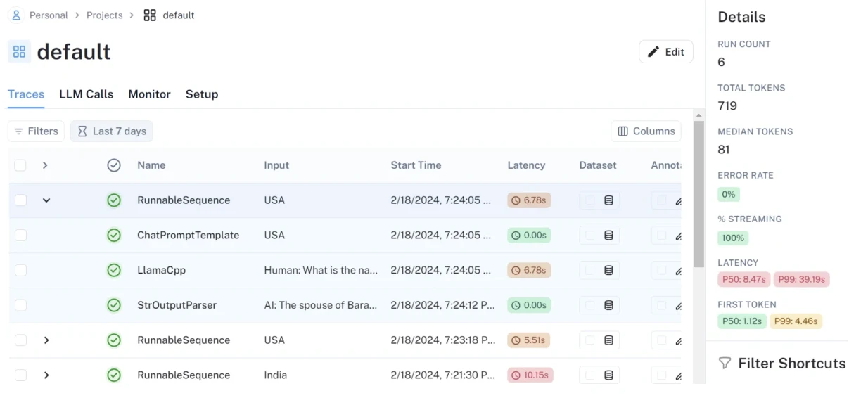
Task: Click annotate pencil on StrOutputParser row
Action: click(678, 306)
